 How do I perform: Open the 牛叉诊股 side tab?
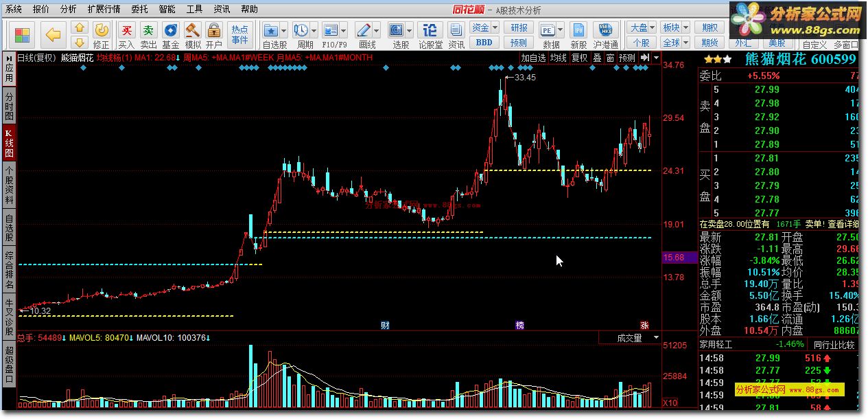pos(9,316)
